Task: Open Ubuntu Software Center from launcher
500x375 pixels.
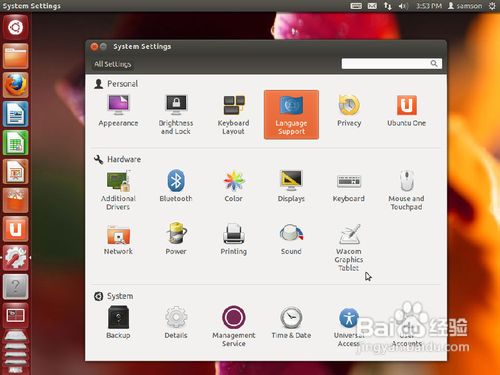Action: 15,200
